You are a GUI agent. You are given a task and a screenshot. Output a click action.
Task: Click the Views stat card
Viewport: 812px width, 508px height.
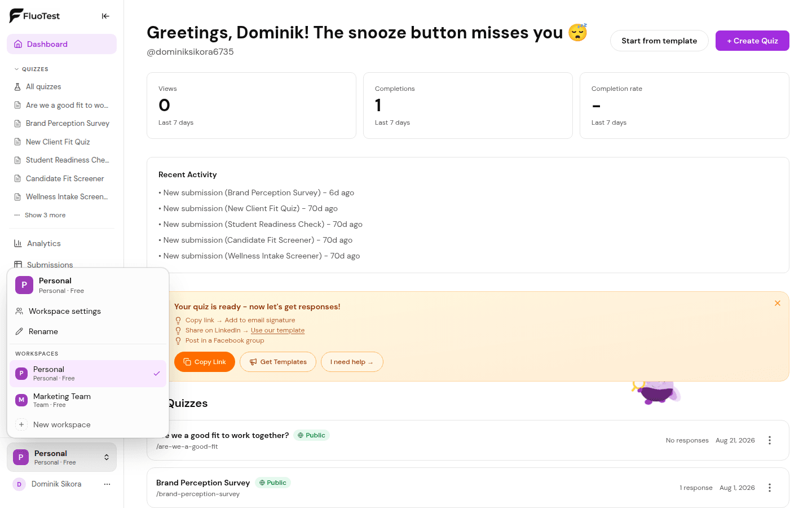tap(251, 106)
